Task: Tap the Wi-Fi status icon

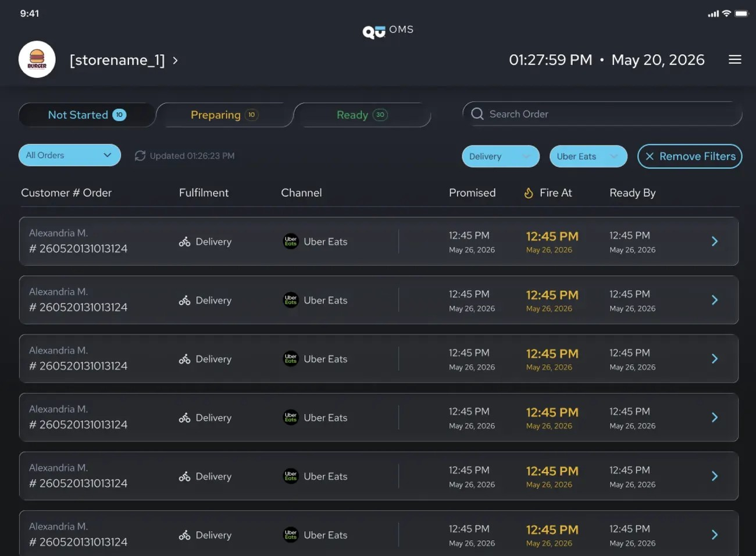Action: [726, 13]
